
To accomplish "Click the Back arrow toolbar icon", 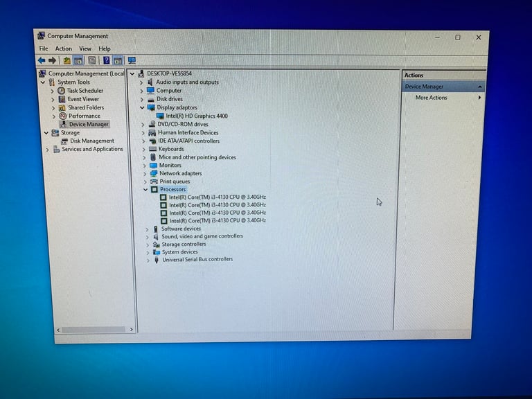I will (42, 60).
